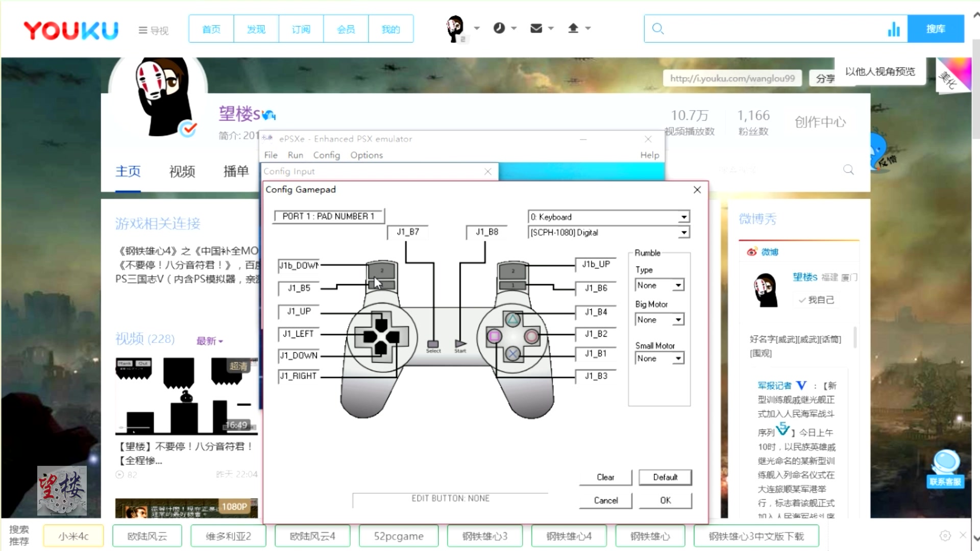This screenshot has width=980, height=551.
Task: Open the Big Motor dropdown
Action: (659, 320)
